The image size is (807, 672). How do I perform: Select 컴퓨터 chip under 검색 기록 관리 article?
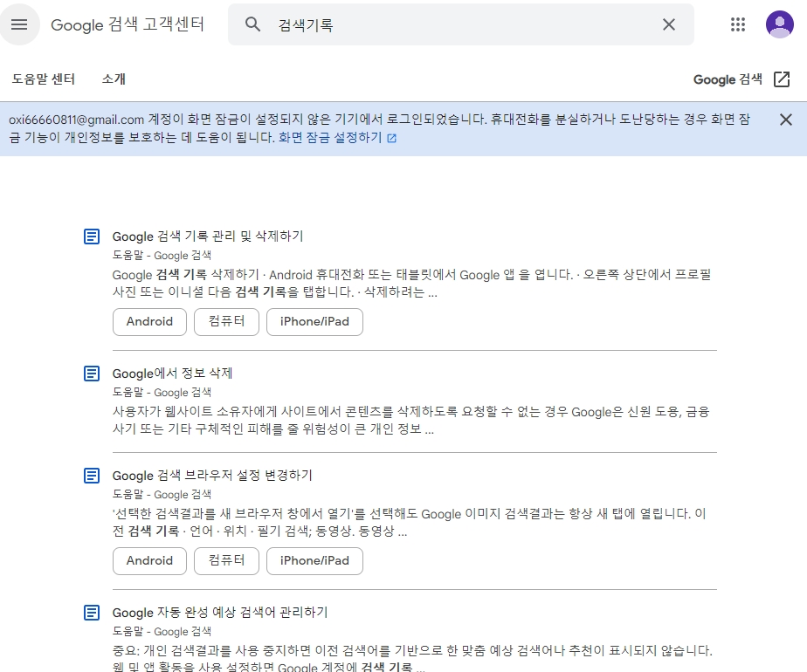point(226,322)
